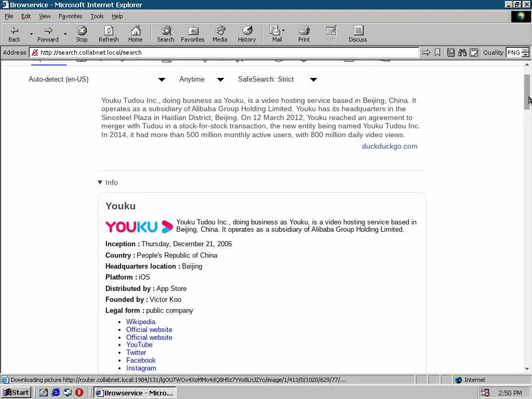Open the Twitter link
532x399 pixels.
coord(136,353)
